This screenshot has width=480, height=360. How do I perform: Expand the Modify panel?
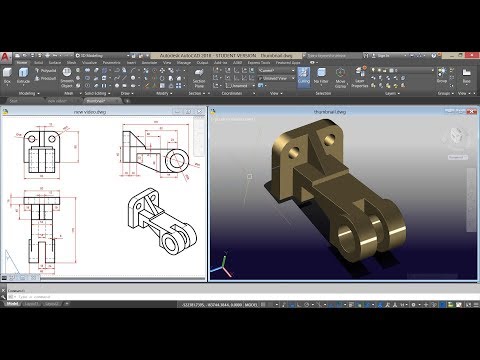click(x=164, y=94)
